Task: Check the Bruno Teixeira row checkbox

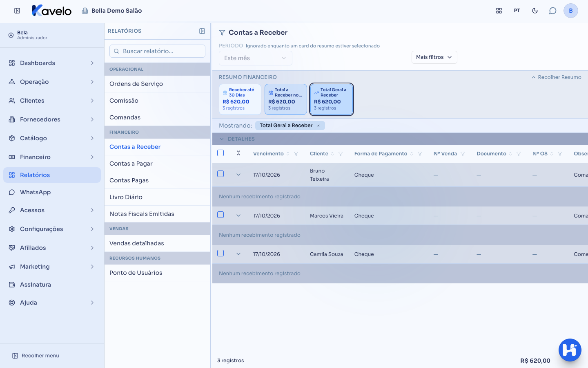Action: pyautogui.click(x=220, y=174)
